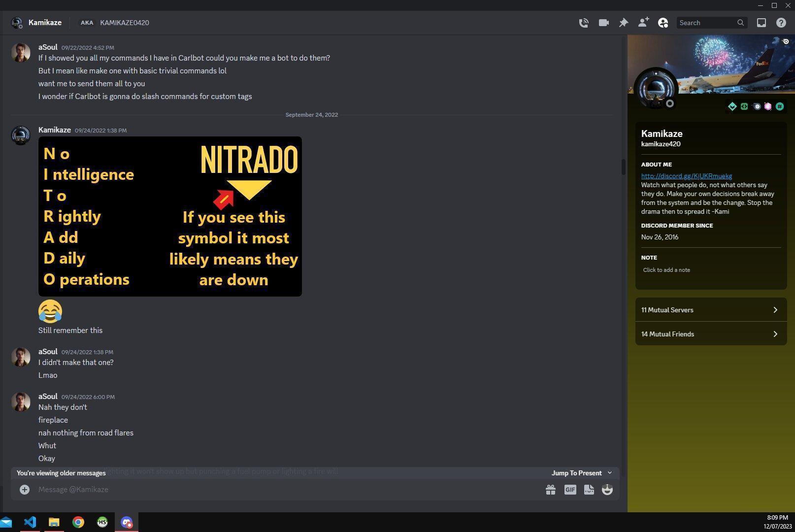Image resolution: width=795 pixels, height=532 pixels.
Task: Click the 'nah nothing from road flares' message
Action: pyautogui.click(x=86, y=433)
